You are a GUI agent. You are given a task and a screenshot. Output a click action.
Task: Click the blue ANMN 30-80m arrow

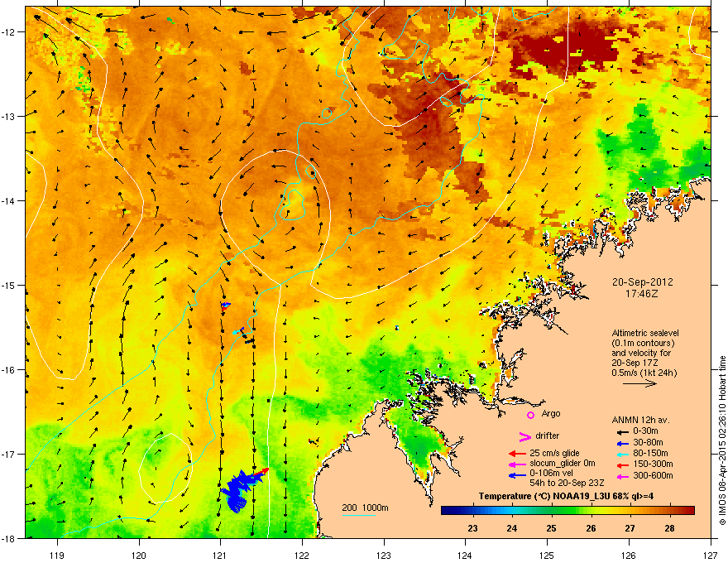(621, 443)
